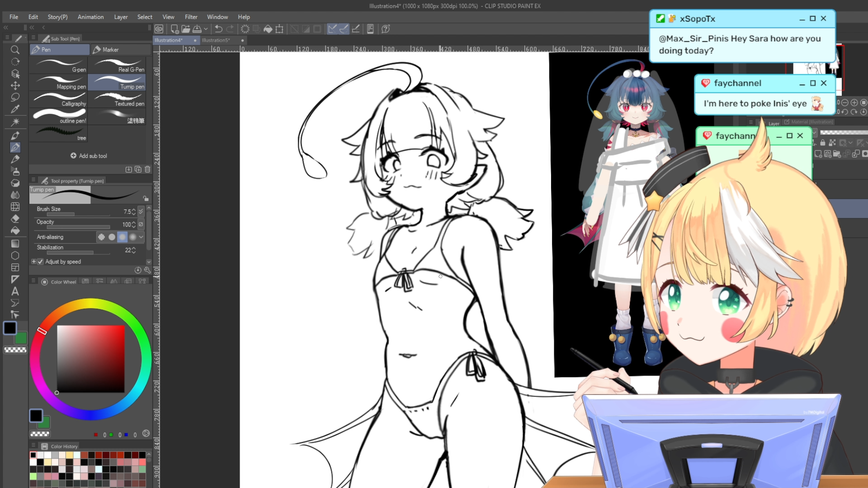Select the Lasso selection tool

tap(15, 97)
